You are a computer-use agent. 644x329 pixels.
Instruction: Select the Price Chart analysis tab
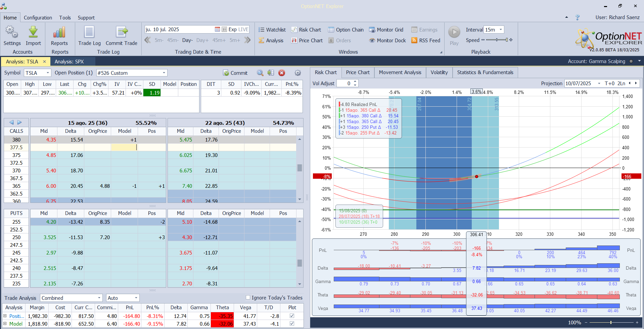[358, 72]
